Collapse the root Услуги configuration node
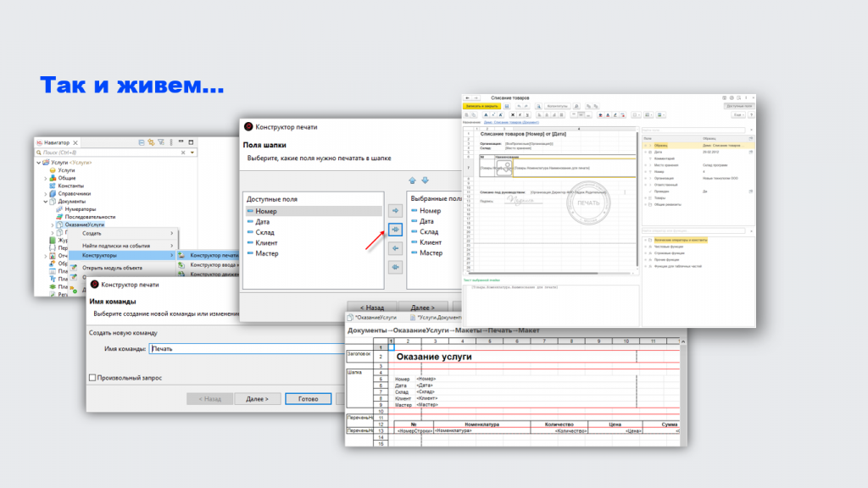 (39, 163)
